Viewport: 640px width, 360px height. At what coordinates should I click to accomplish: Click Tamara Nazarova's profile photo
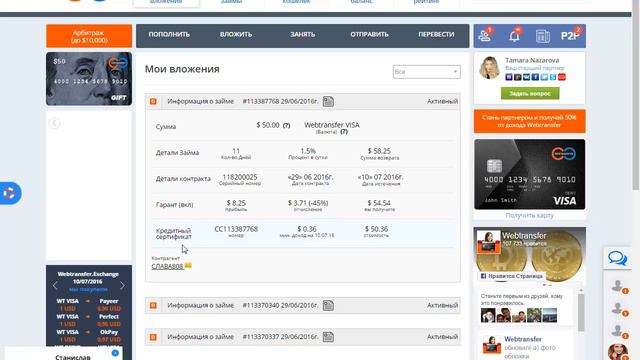tap(489, 67)
